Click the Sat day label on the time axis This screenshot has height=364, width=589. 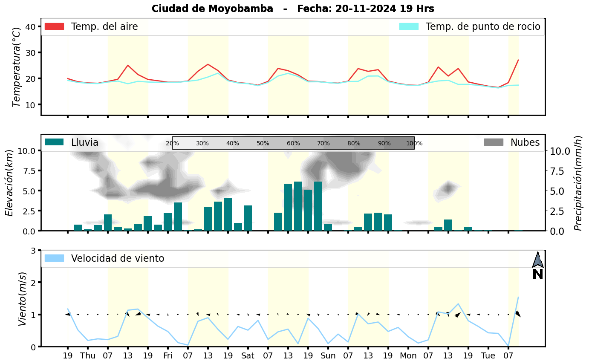(248, 355)
